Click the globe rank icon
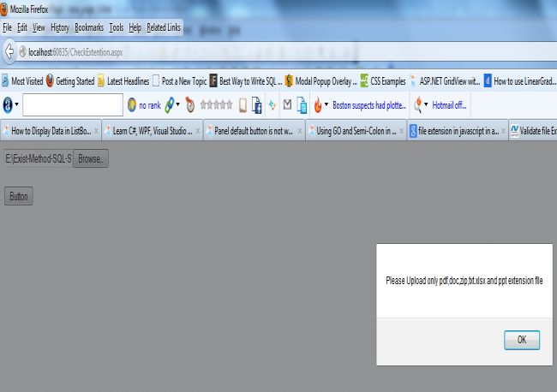The image size is (557, 392). [x=132, y=105]
